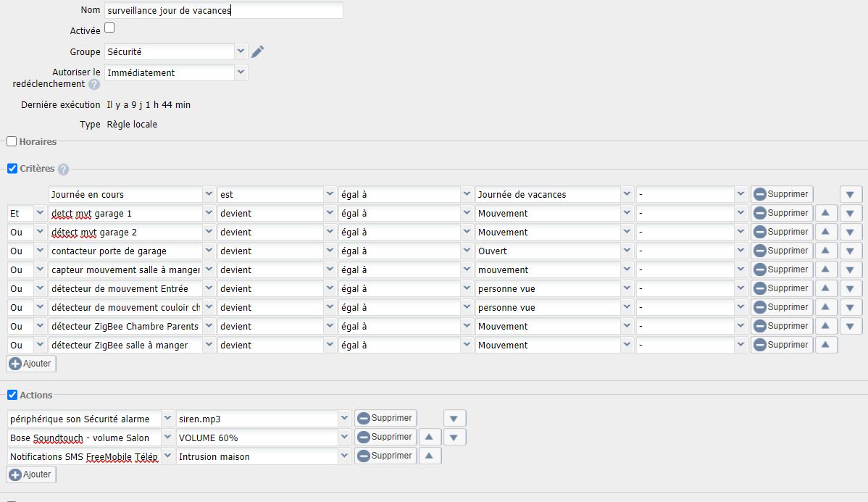Toggle the Horaires section checkbox

12,142
